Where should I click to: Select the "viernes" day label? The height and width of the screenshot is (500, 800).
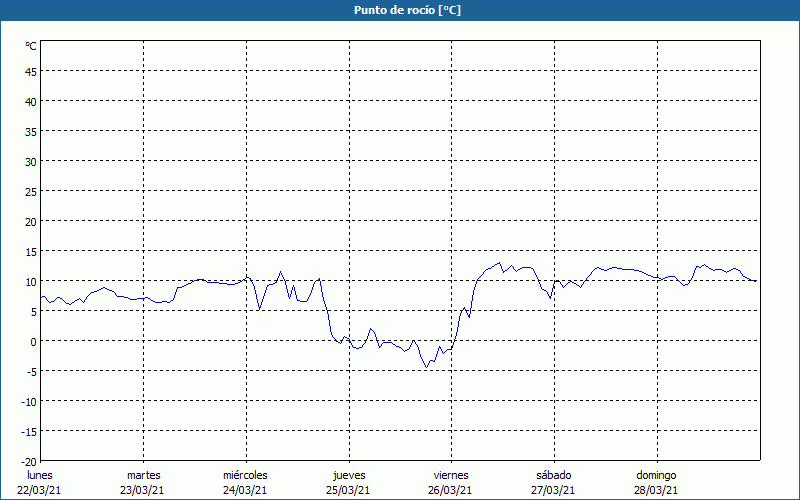coord(450,475)
